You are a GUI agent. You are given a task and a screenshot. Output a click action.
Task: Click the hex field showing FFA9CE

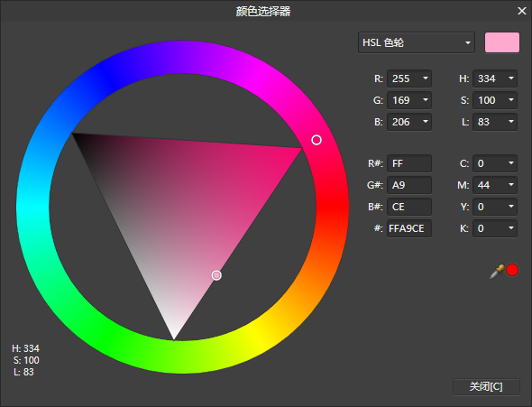(409, 228)
